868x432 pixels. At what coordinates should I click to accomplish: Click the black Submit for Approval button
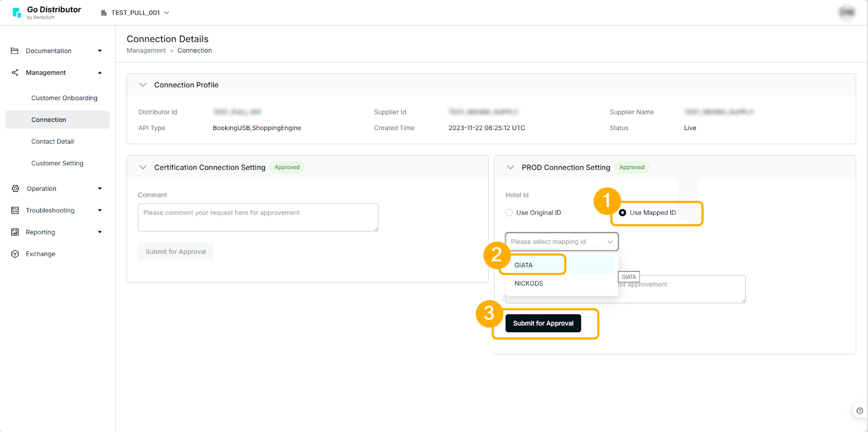(543, 323)
